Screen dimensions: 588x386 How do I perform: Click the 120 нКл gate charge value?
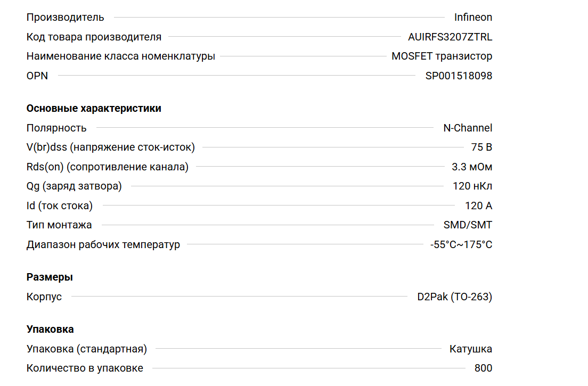469,186
